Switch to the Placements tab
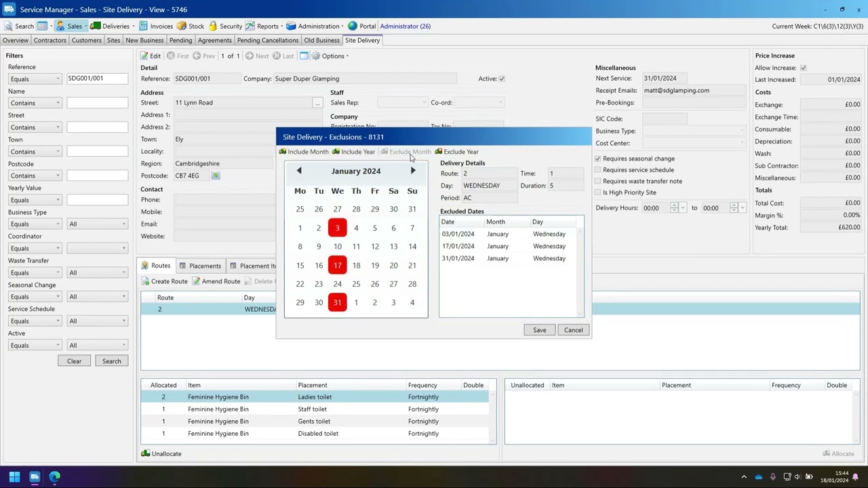 pyautogui.click(x=201, y=266)
